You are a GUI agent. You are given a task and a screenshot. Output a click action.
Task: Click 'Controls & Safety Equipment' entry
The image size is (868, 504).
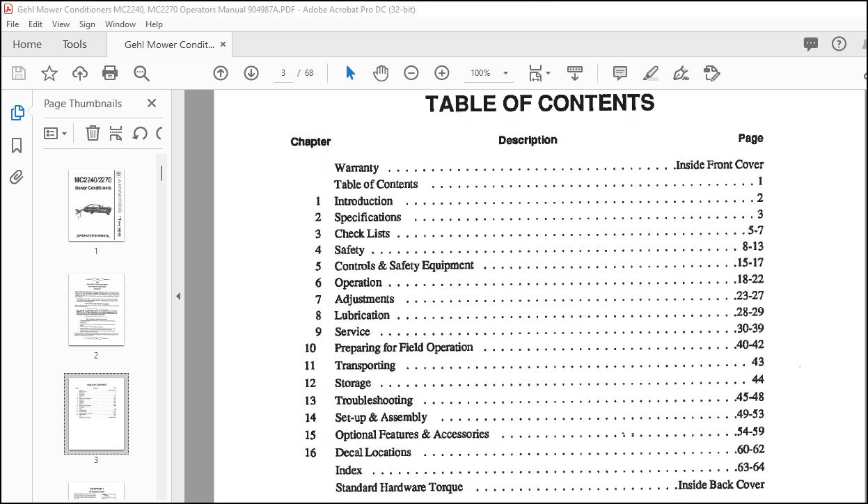point(404,265)
